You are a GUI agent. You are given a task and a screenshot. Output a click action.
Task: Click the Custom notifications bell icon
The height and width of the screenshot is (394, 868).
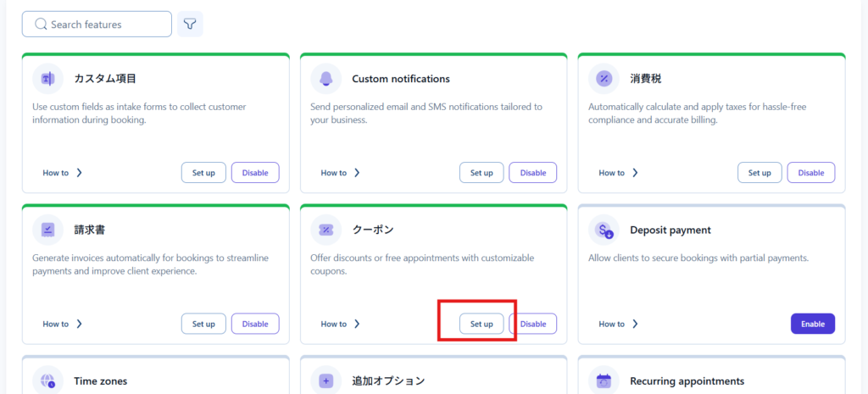click(325, 79)
